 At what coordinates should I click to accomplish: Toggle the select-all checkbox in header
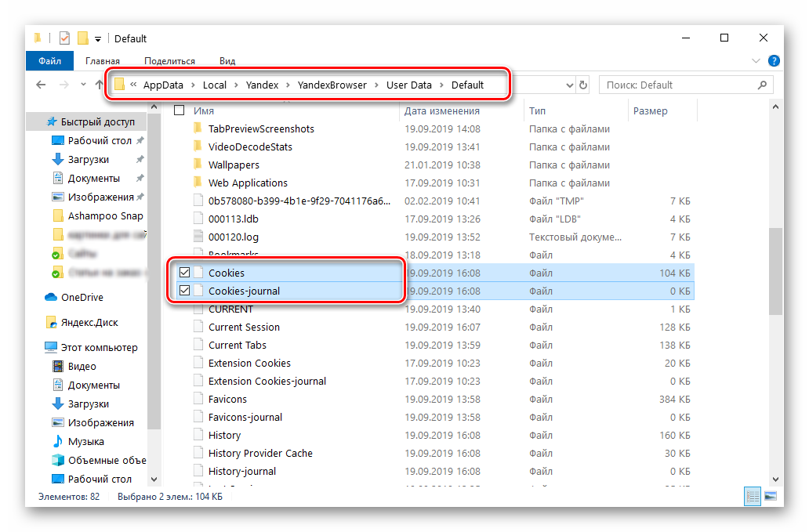(179, 110)
